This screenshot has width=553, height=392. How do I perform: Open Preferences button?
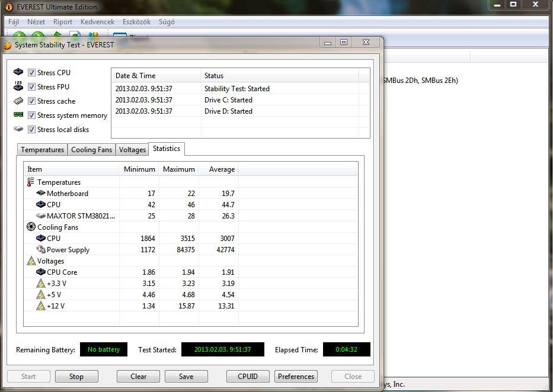(296, 377)
